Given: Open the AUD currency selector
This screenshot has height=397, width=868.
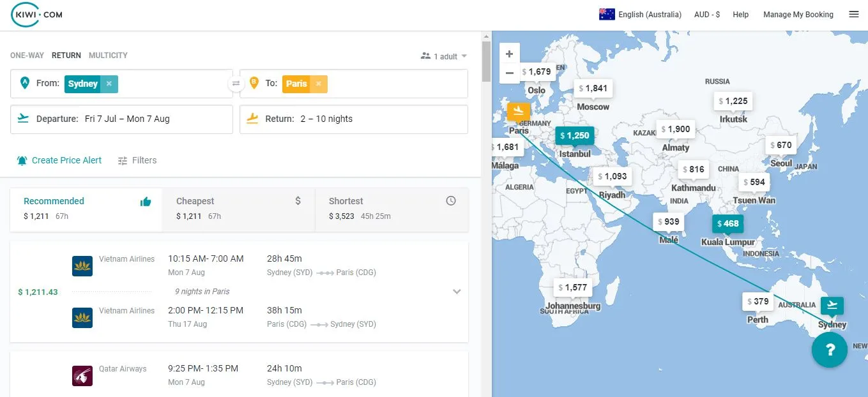Looking at the screenshot, I should pos(706,15).
